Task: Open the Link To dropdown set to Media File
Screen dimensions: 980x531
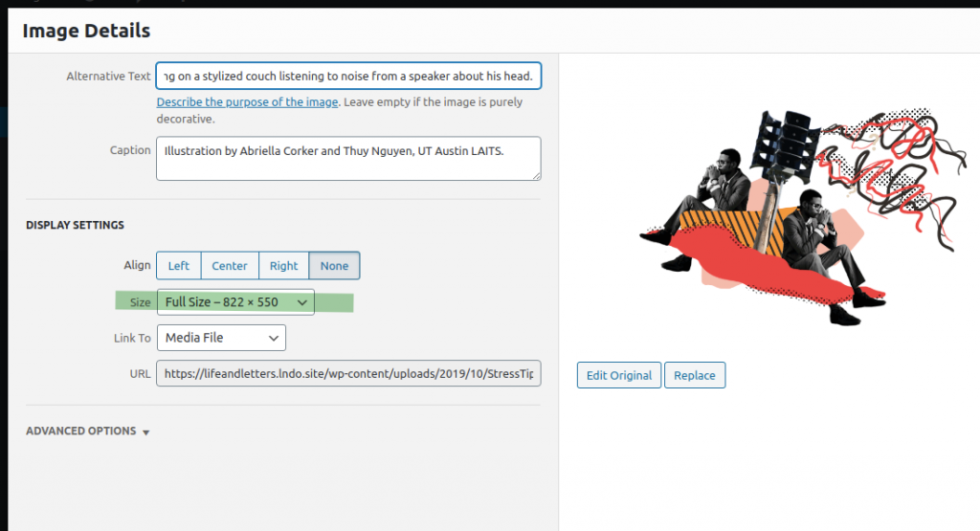Action: (221, 338)
